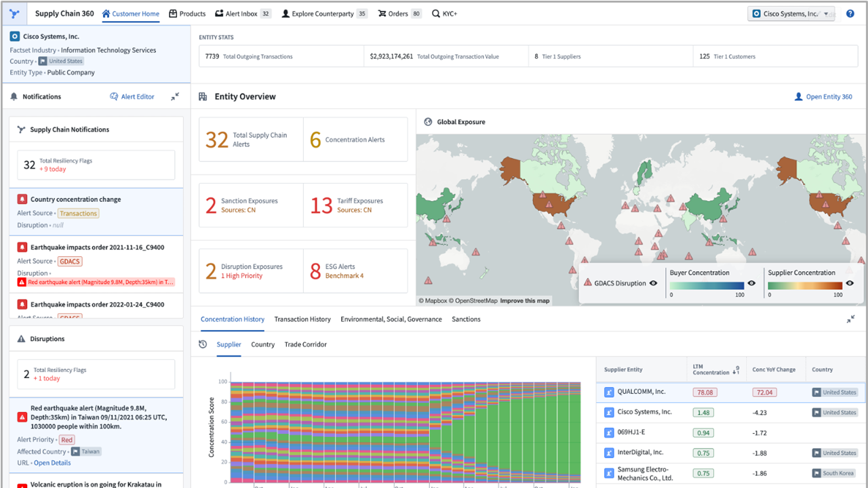
Task: Toggle Supplier Concentration layer visibility eye
Action: pyautogui.click(x=850, y=283)
